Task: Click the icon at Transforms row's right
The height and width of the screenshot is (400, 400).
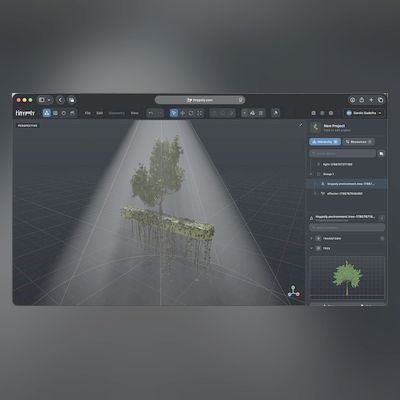Action: [382, 238]
